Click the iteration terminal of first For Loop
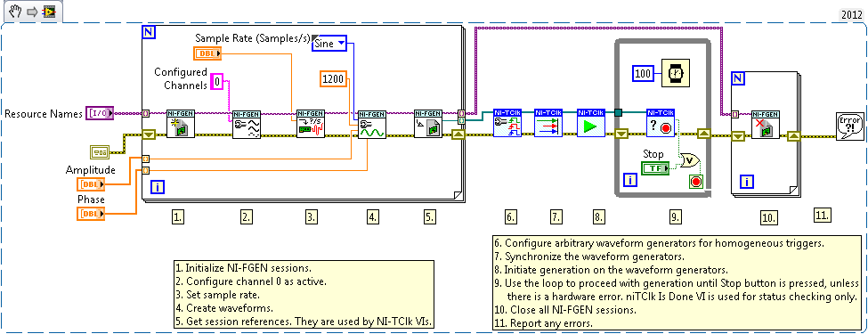The height and width of the screenshot is (334, 868). 158,188
